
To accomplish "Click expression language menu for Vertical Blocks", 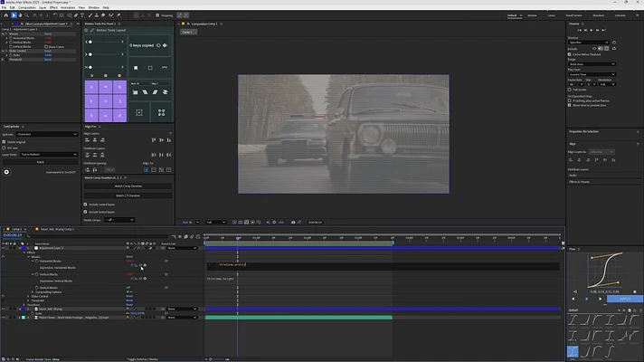I will click(145, 279).
